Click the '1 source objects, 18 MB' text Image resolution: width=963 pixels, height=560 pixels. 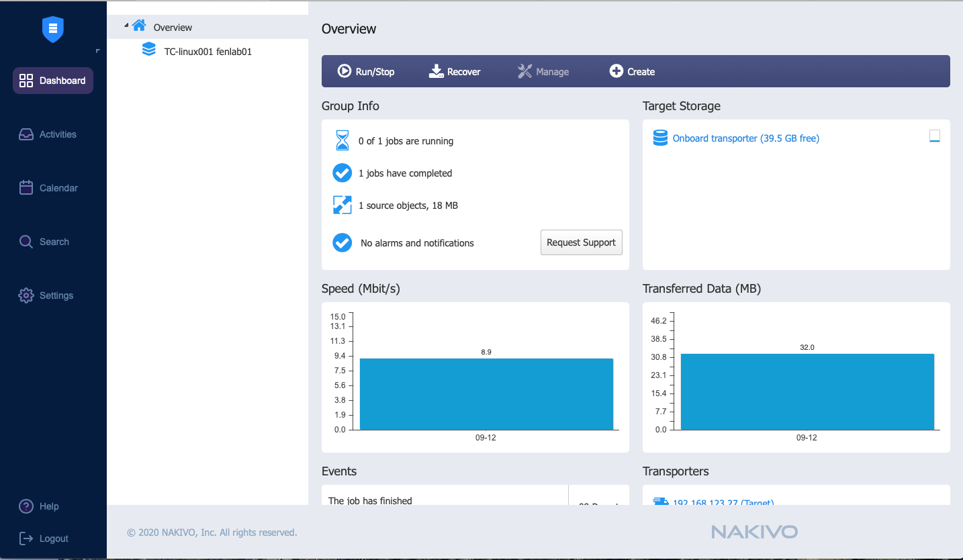(x=408, y=205)
